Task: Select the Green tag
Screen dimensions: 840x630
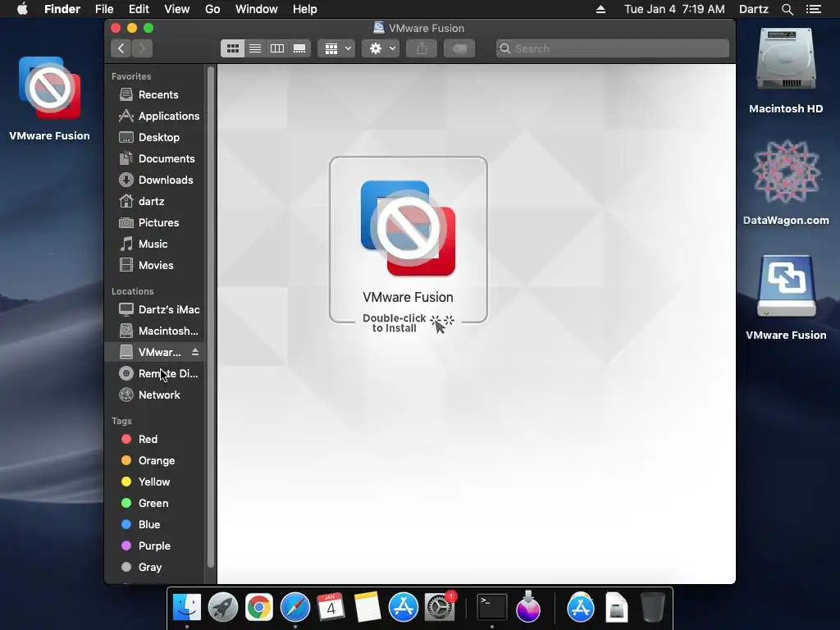Action: 155,504
